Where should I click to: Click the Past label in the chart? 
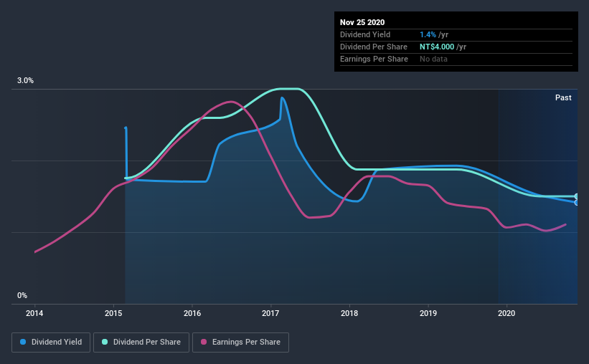(563, 97)
